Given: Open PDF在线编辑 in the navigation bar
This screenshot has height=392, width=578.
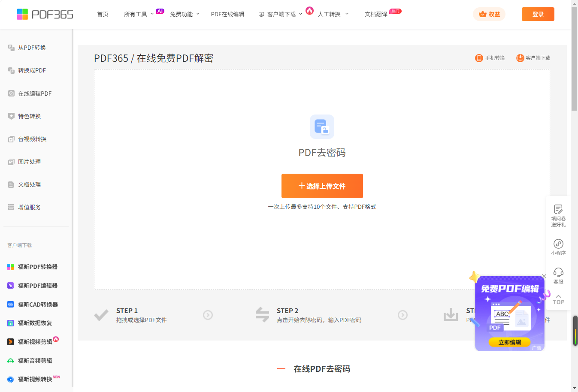Looking at the screenshot, I should click(x=227, y=14).
